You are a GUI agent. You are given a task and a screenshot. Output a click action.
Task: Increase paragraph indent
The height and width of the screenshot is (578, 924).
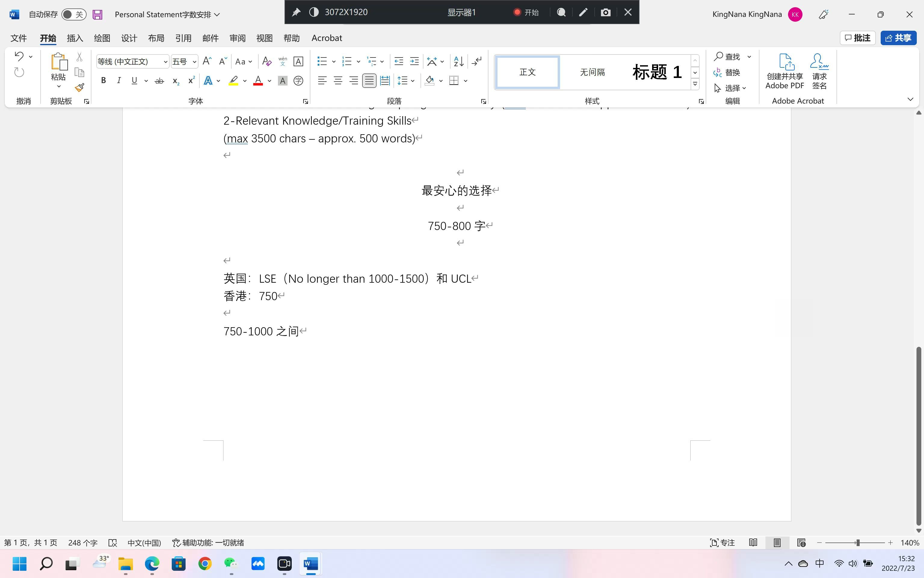414,61
